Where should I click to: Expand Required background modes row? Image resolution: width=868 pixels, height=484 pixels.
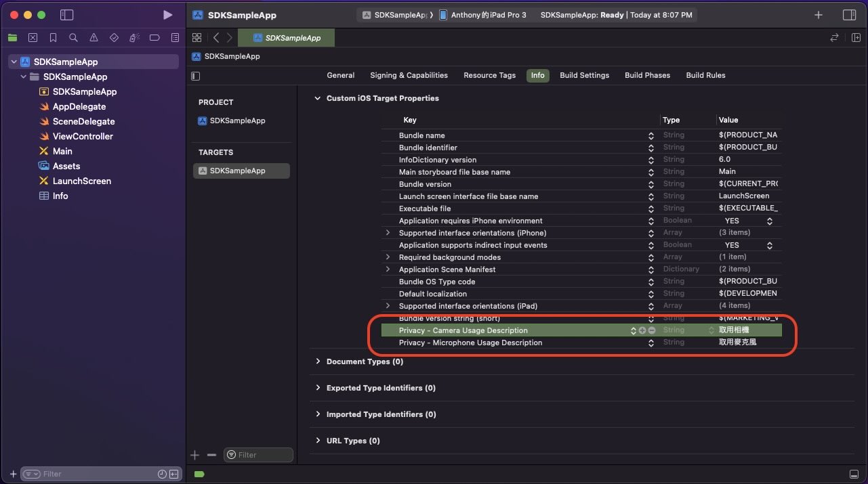[x=388, y=257]
